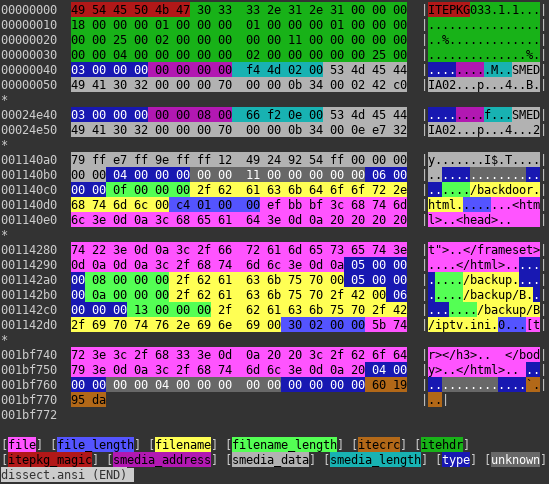Click the final offset 001bf772
The image size is (549, 484).
(x=29, y=415)
